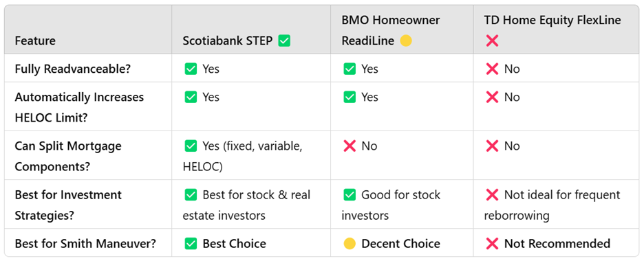The image size is (644, 261).
Task: Click the green check beside Yes (fixed, variable, HELOC)
Action: pos(191,146)
